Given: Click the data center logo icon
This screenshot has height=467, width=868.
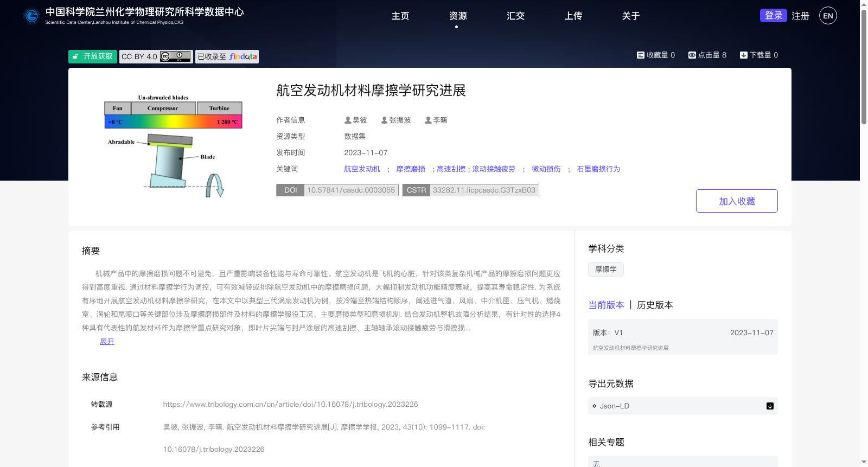Looking at the screenshot, I should (x=32, y=16).
